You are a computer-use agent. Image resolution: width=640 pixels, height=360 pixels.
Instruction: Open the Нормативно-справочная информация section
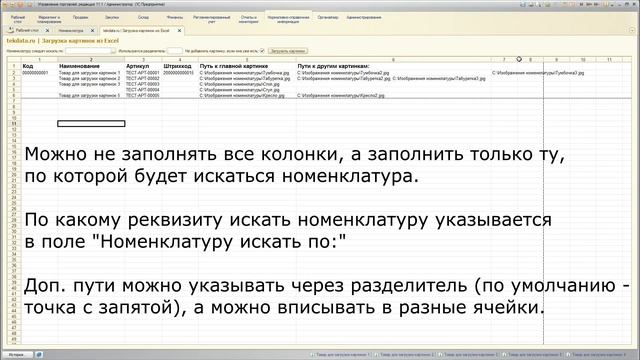288,19
